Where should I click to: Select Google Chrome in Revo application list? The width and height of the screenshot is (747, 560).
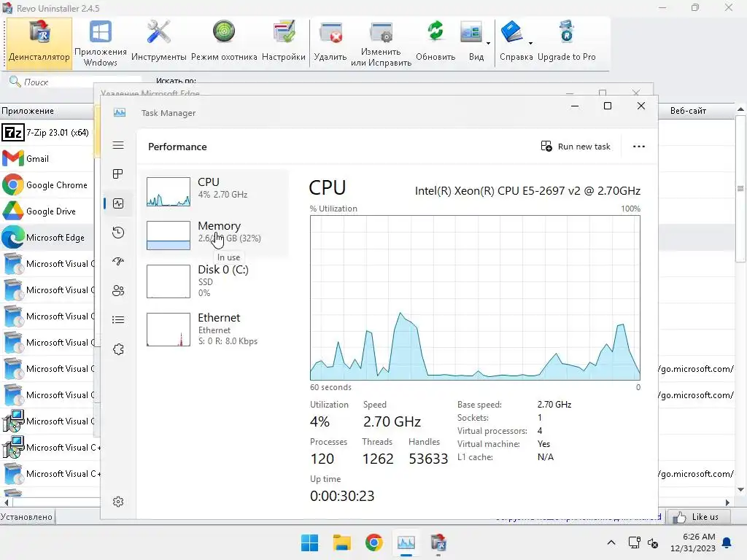pos(47,184)
